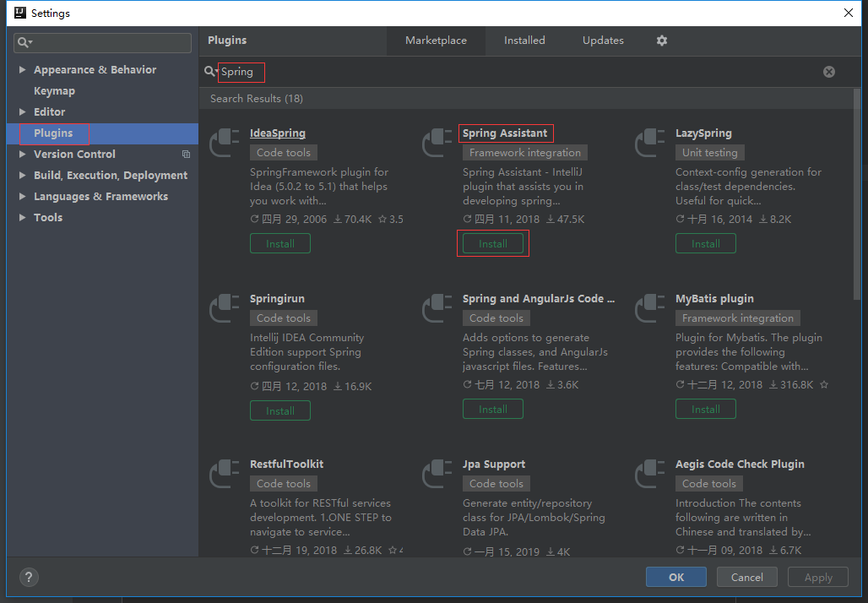Click the Code tools tag under Jpa Support
Screen dimensions: 868x603
496,483
